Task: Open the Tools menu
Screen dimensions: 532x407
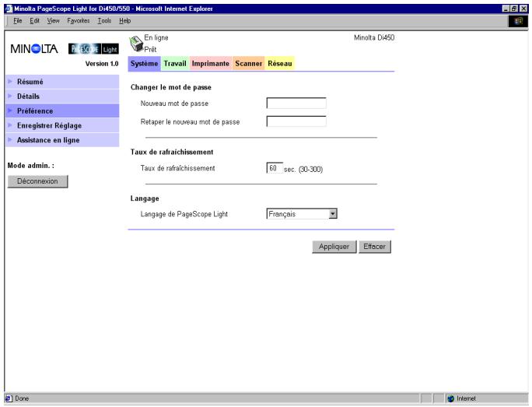Action: point(104,21)
